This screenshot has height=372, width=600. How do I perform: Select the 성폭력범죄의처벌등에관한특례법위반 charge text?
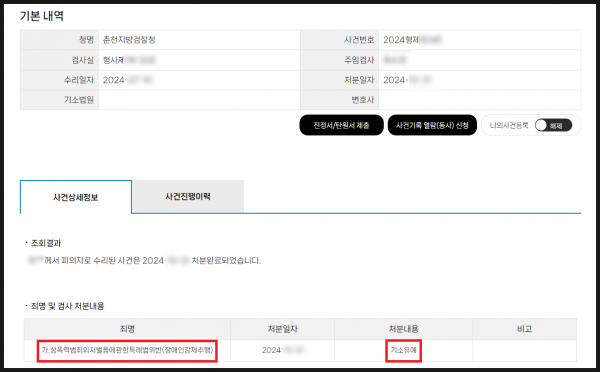(127, 350)
